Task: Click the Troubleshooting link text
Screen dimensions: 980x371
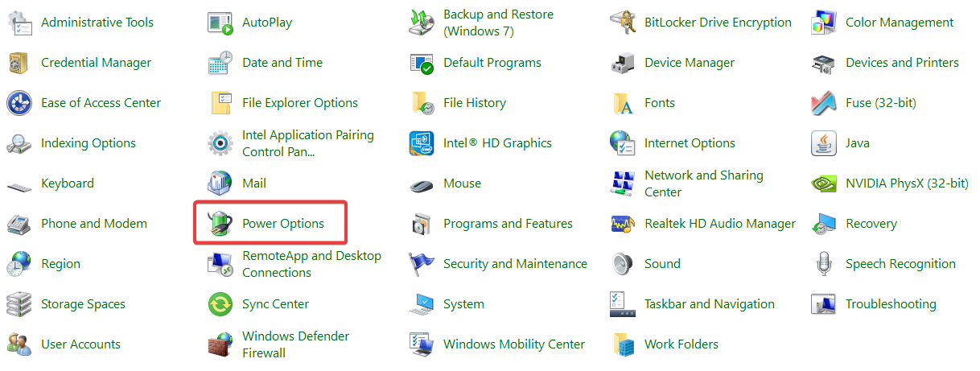Action: (x=891, y=304)
